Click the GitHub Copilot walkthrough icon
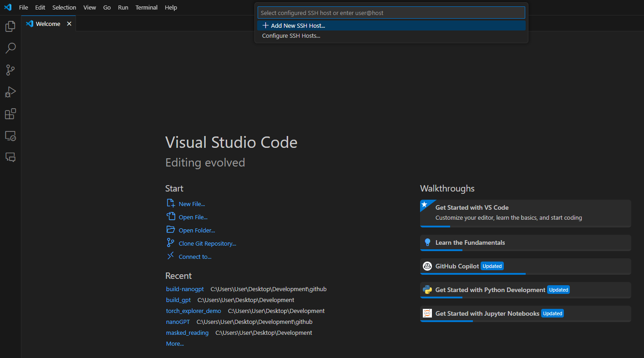Viewport: 644px width, 358px height. 427,266
